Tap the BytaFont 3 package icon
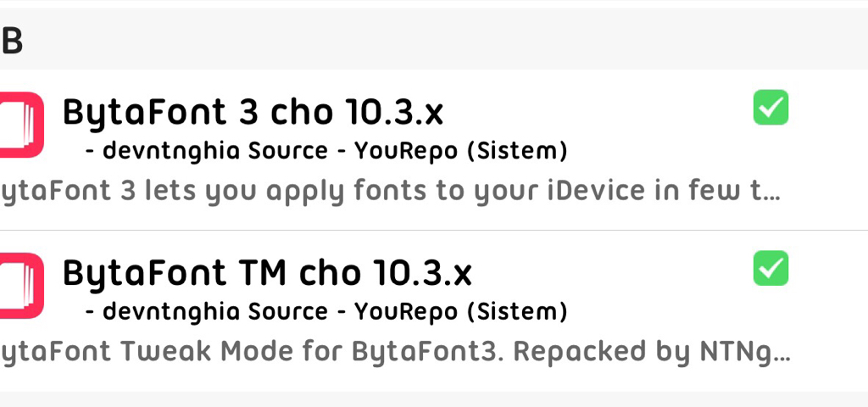868x407 pixels. tap(20, 125)
